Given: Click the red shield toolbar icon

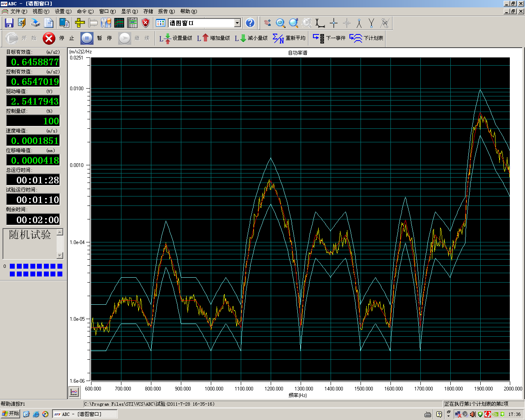Looking at the screenshot, I should pyautogui.click(x=145, y=23).
